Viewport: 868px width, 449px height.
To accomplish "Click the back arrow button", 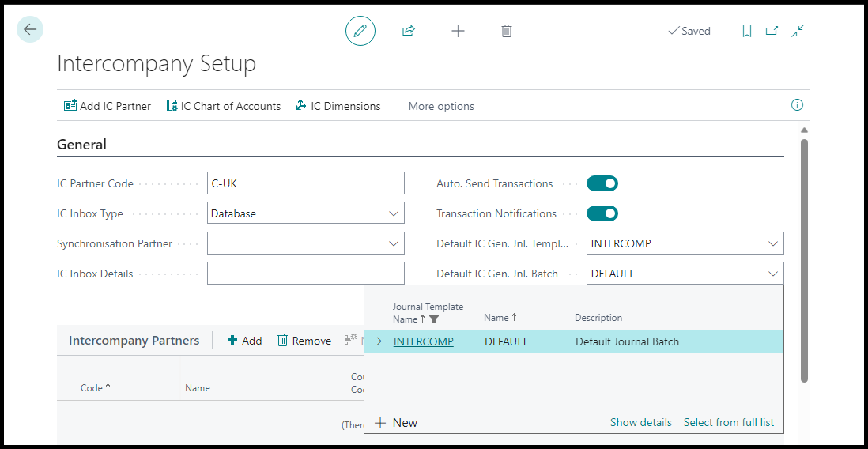I will point(30,30).
